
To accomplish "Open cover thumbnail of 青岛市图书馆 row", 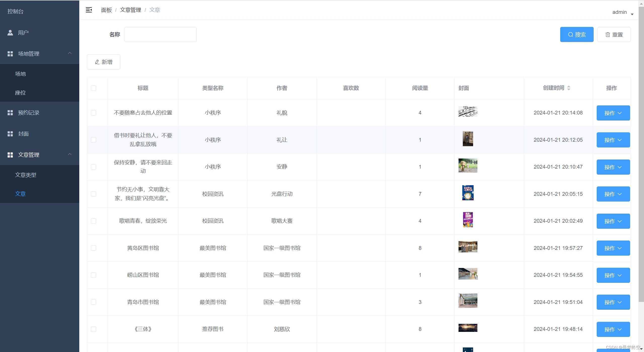I will [x=468, y=301].
